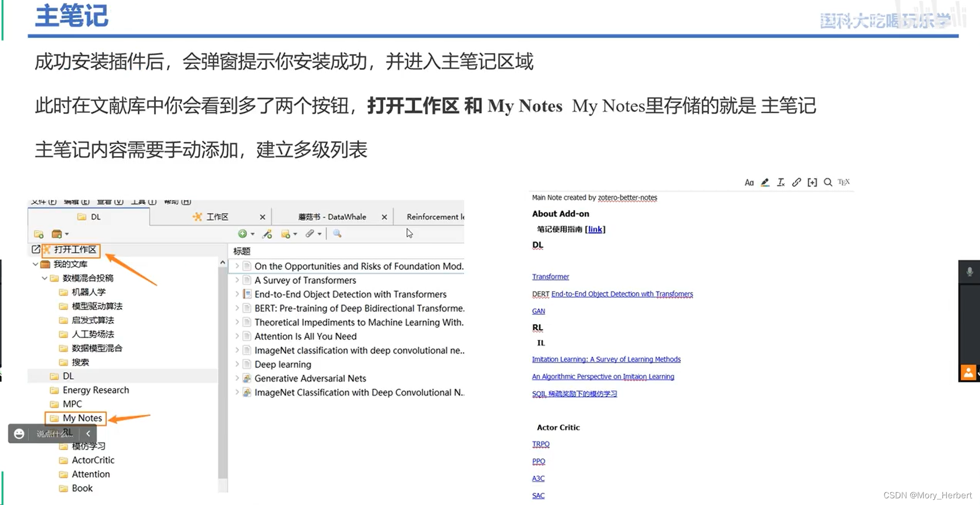980x505 pixels.
Task: Select the MPC collection
Action: 72,404
